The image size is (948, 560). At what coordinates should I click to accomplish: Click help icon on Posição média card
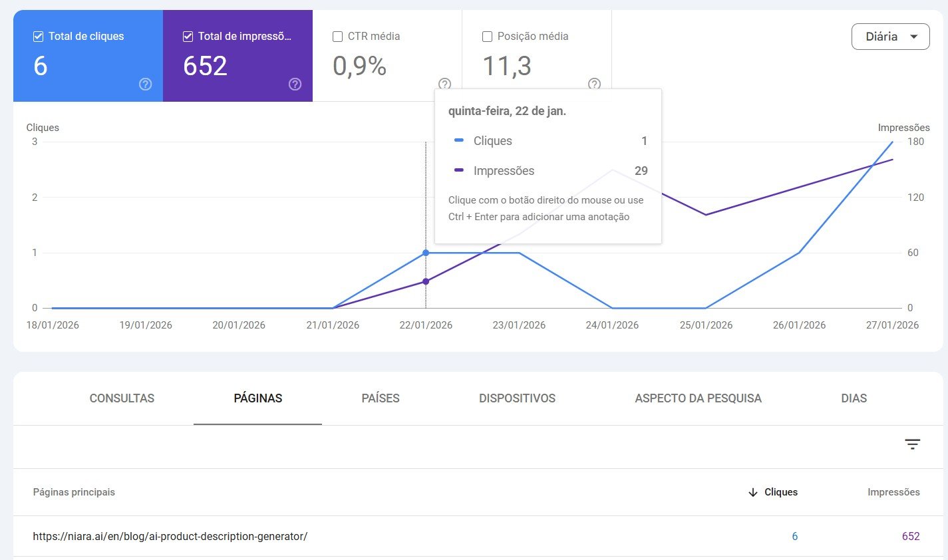(x=594, y=84)
